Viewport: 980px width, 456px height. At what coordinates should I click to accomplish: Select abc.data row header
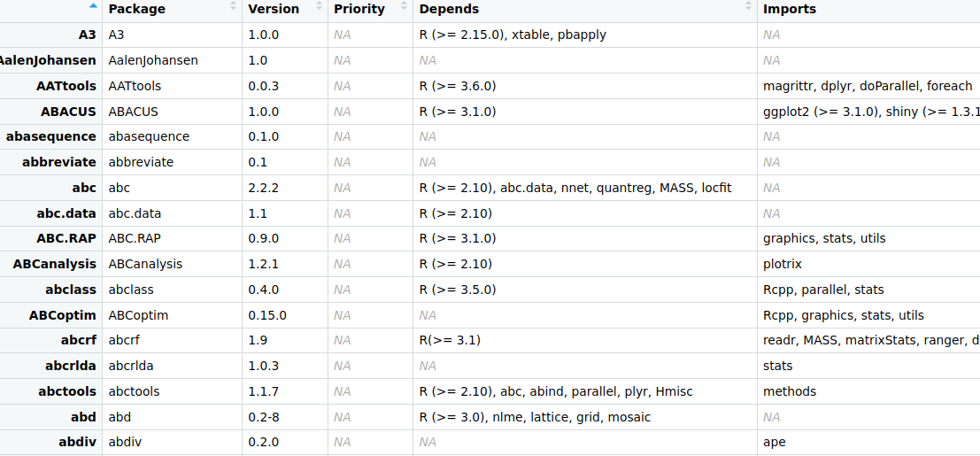click(x=51, y=213)
